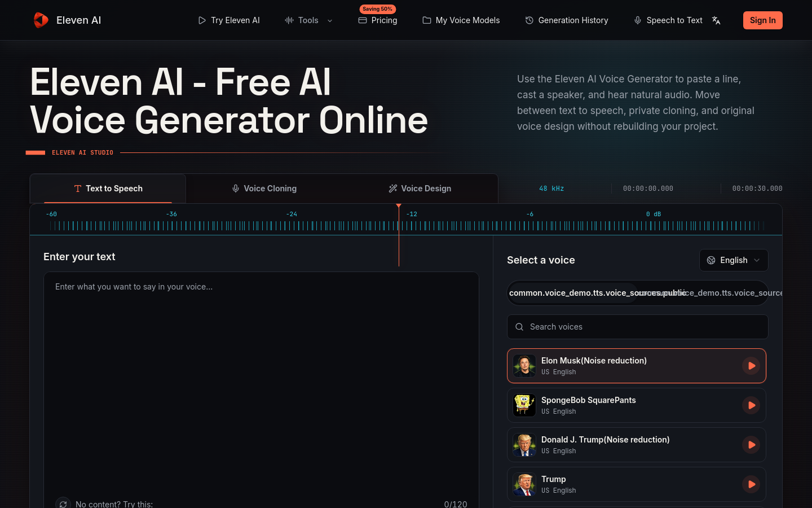Click the Search voices field
Screen dimensions: 812x508
click(x=637, y=327)
